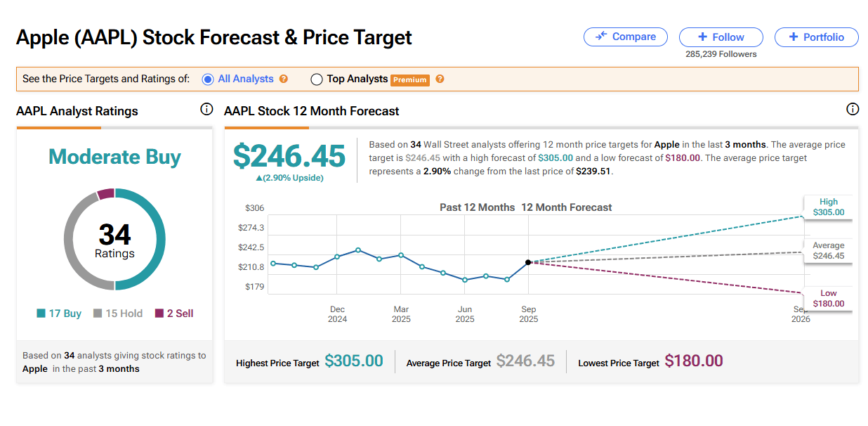The width and height of the screenshot is (868, 426).
Task: Open the info icon for AAPL Analyst Ratings
Action: click(206, 109)
